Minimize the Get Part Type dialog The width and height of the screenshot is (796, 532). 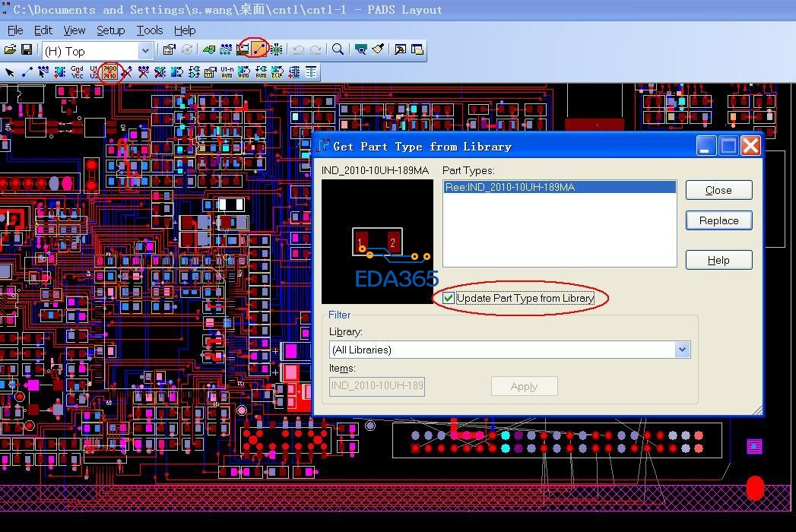[706, 146]
